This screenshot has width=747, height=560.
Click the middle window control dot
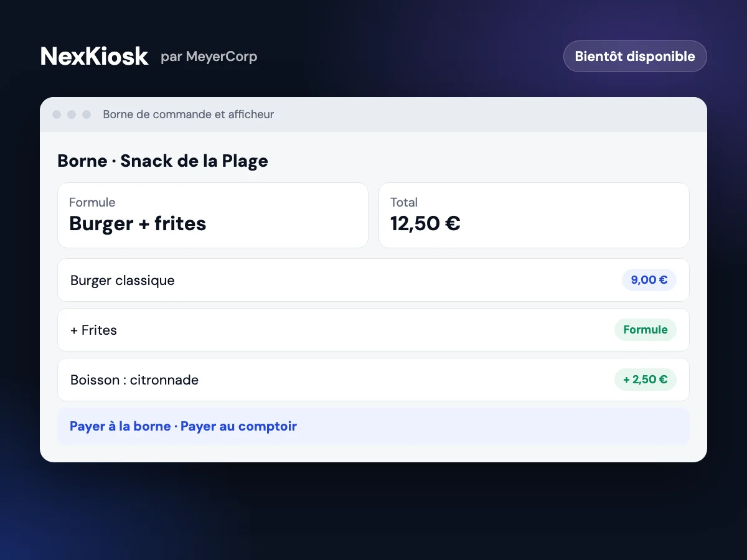72,114
